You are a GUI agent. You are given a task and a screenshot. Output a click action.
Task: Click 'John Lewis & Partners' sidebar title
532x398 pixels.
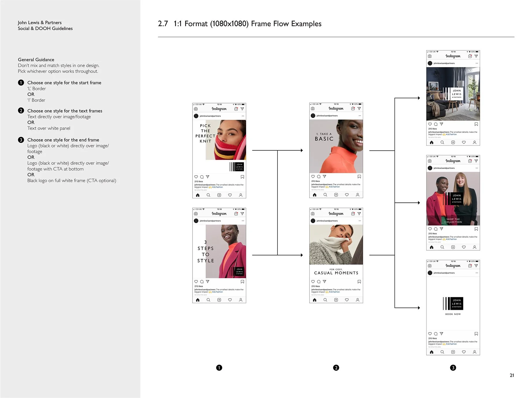pos(40,22)
